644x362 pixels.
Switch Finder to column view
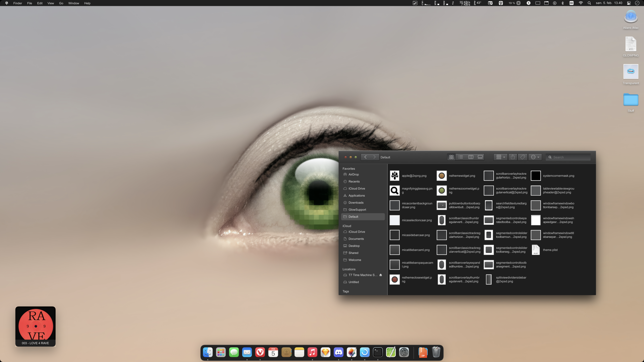click(470, 157)
